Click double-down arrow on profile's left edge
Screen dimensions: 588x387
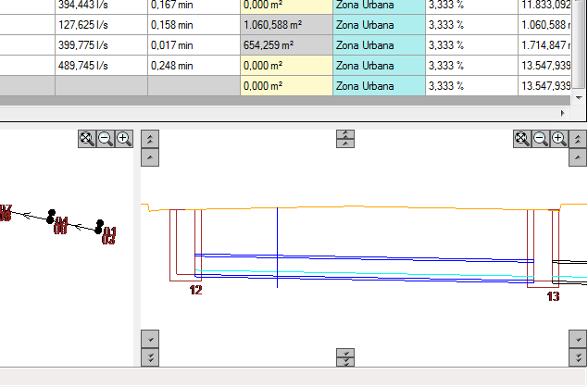(150, 357)
